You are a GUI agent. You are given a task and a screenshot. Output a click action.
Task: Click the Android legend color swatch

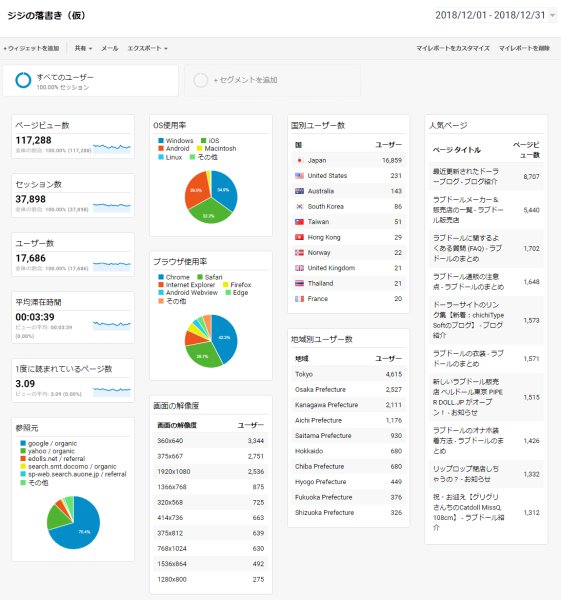(x=161, y=148)
